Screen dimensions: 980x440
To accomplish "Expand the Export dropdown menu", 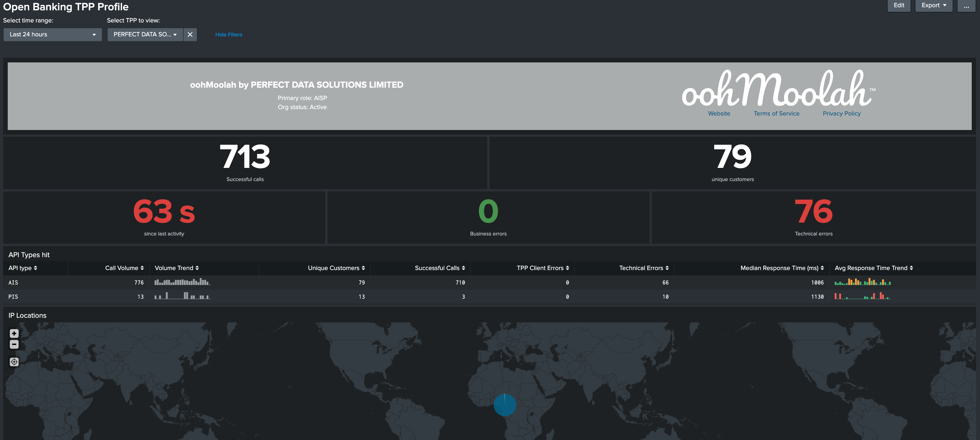I will click(x=933, y=5).
